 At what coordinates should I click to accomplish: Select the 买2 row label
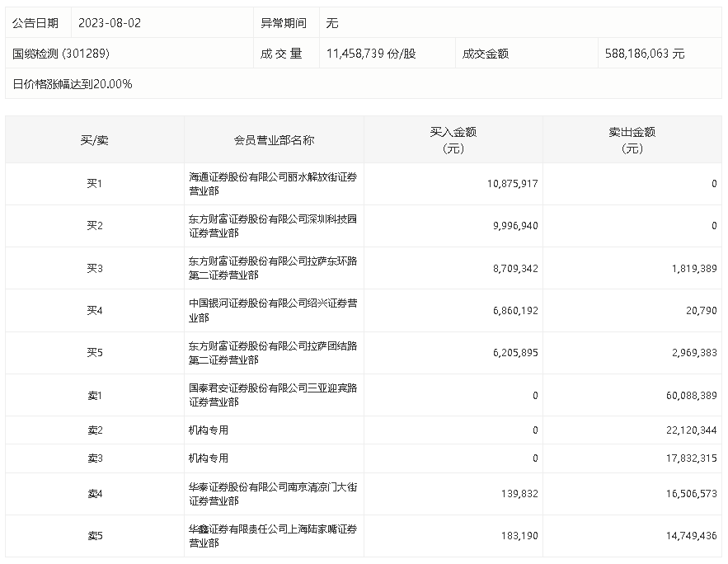coord(94,226)
